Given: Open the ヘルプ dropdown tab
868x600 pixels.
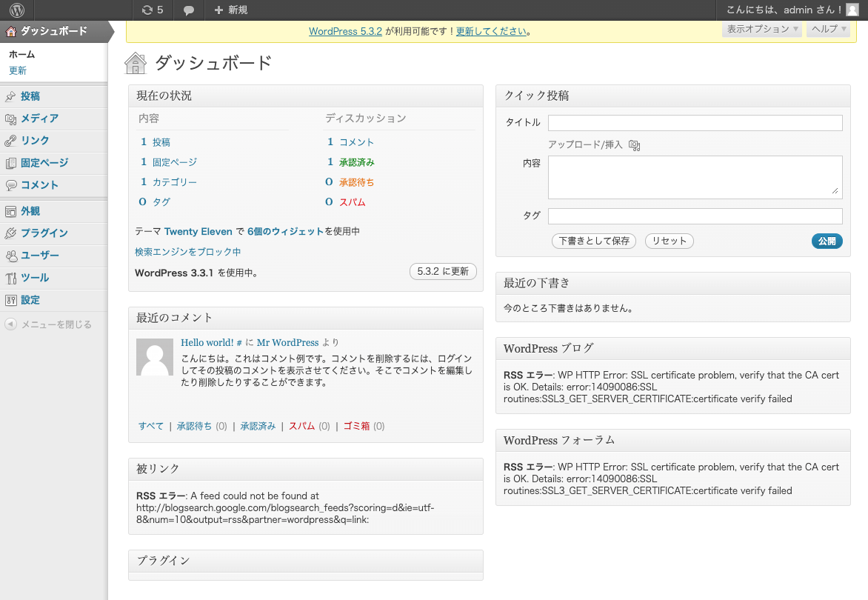Looking at the screenshot, I should (x=828, y=30).
